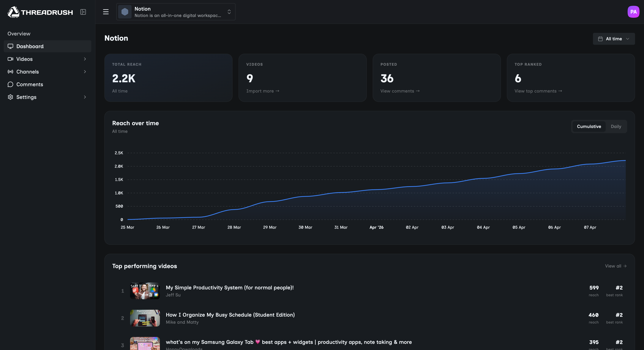Collapse the sidebar panel icon

(x=83, y=12)
